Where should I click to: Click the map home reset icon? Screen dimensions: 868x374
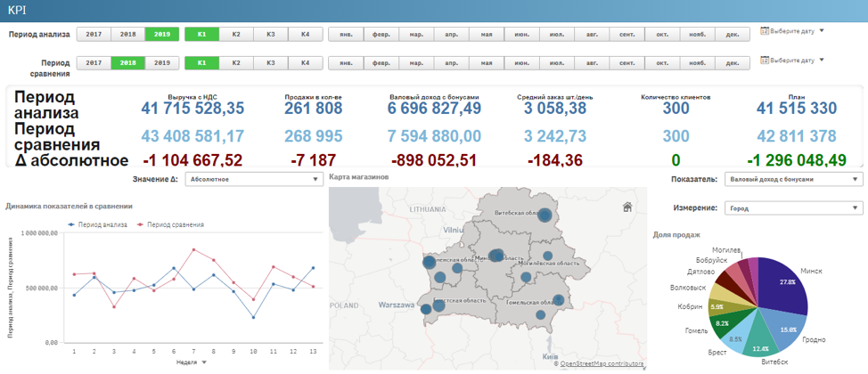pos(627,207)
